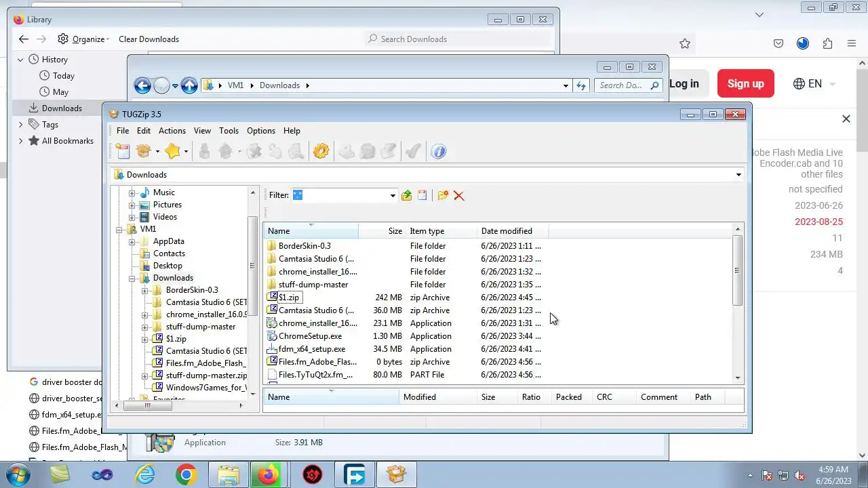This screenshot has height=488, width=868.
Task: Open the EN language selector
Action: coord(814,84)
